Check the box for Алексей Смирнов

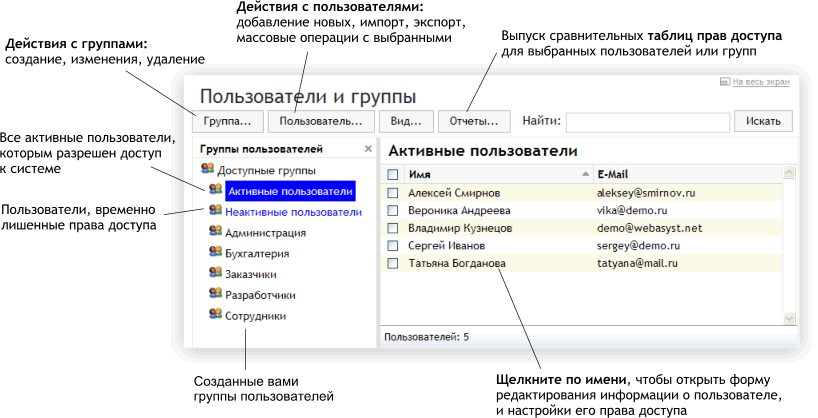pyautogui.click(x=393, y=193)
